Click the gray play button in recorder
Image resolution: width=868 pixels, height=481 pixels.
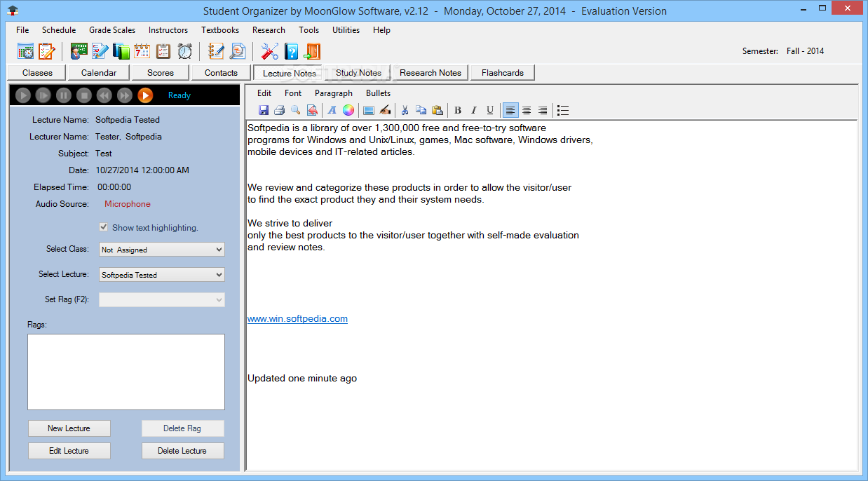click(x=22, y=95)
